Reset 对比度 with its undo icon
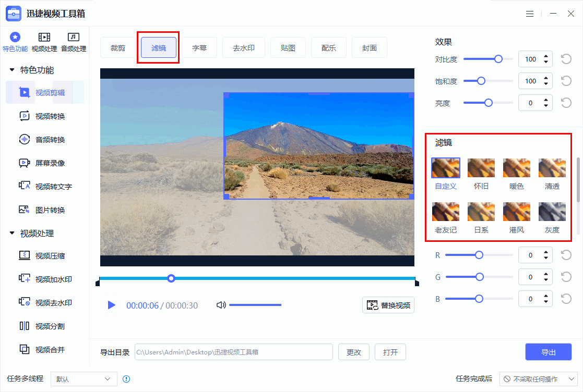583x392 pixels. pos(566,59)
